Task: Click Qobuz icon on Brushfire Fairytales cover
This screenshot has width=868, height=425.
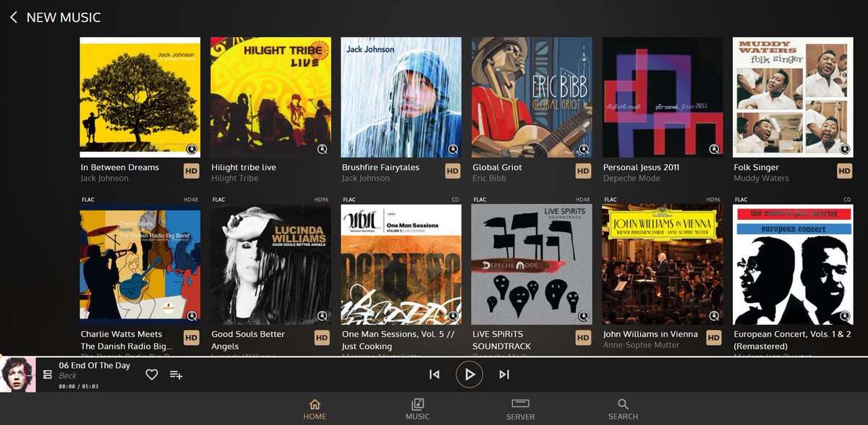Action: pyautogui.click(x=453, y=149)
